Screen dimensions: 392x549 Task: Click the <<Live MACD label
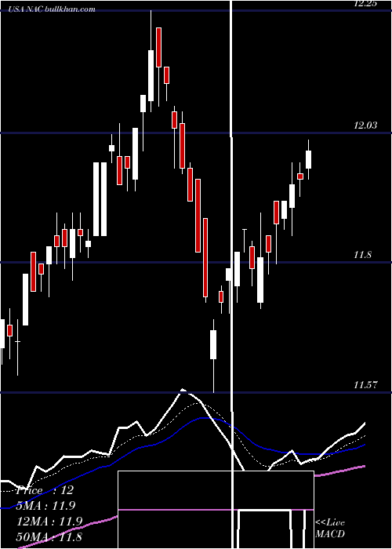tap(330, 528)
